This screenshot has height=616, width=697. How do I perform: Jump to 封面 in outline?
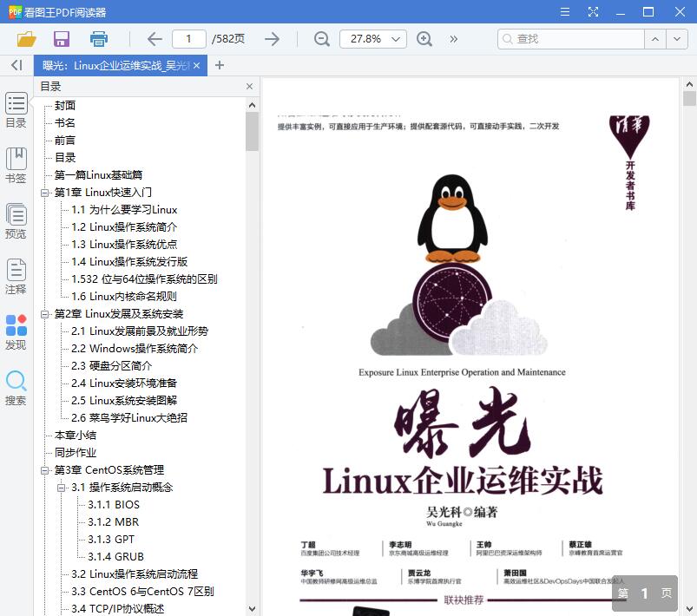(65, 105)
